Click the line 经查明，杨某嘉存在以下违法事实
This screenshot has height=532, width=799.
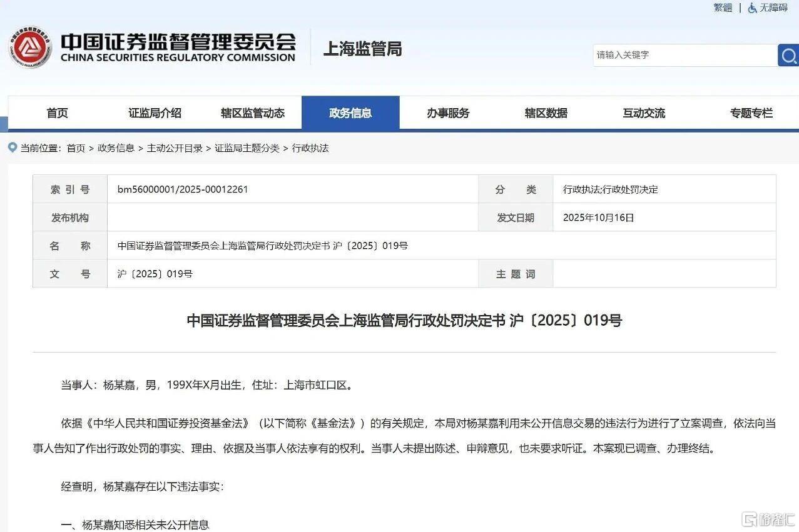pos(142,486)
